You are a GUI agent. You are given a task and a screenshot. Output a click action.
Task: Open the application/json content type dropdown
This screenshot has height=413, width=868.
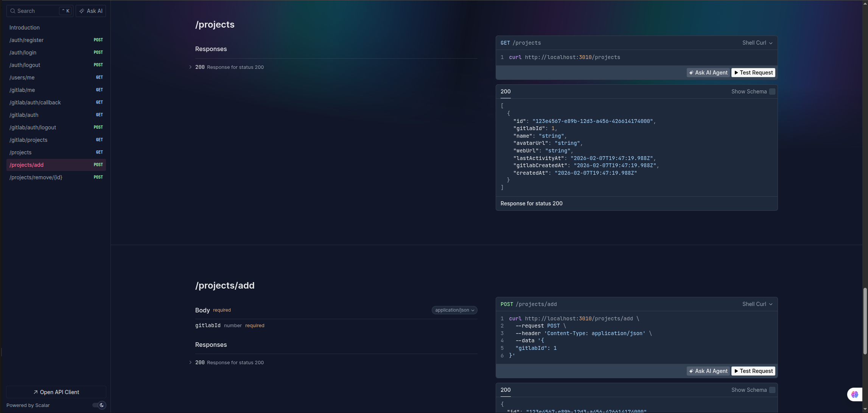(x=454, y=310)
